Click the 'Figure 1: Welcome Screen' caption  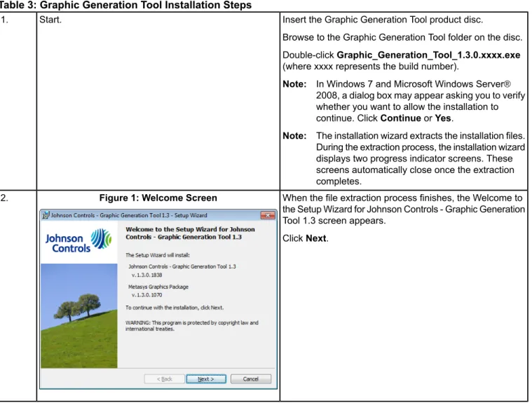[x=158, y=198]
